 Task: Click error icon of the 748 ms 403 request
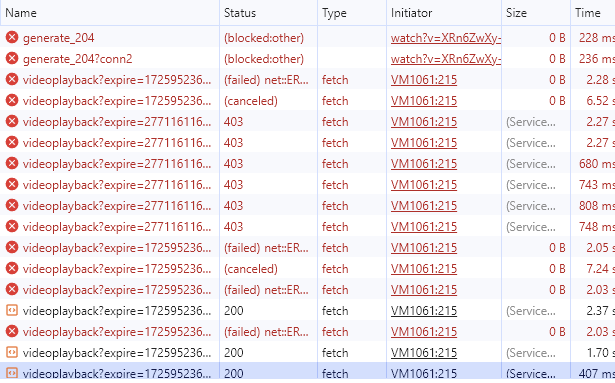tap(12, 226)
